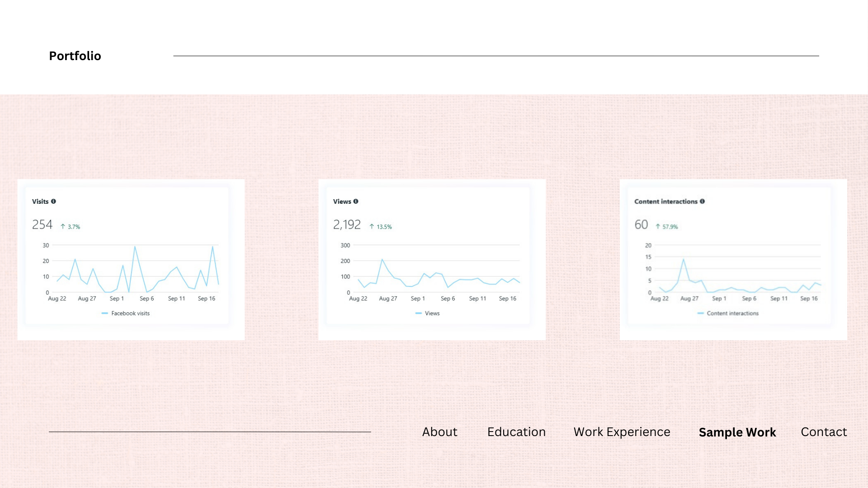
Task: Open the About section
Action: pos(439,432)
